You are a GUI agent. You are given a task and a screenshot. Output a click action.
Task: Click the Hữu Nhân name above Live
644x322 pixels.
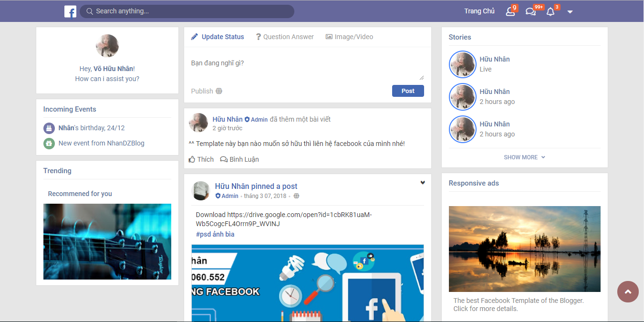point(495,59)
